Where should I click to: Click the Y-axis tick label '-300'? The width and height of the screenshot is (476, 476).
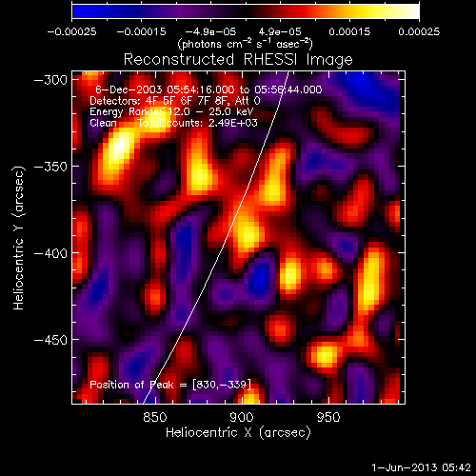[50, 80]
